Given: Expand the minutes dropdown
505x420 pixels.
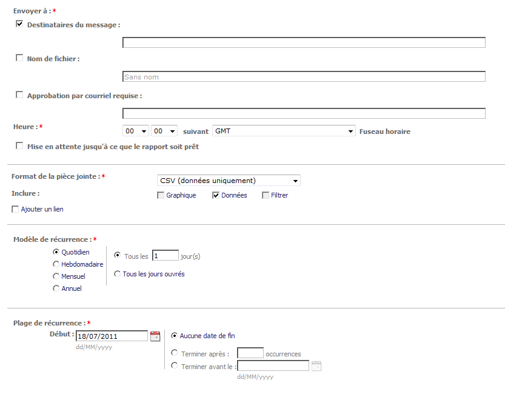Looking at the screenshot, I should pos(164,131).
